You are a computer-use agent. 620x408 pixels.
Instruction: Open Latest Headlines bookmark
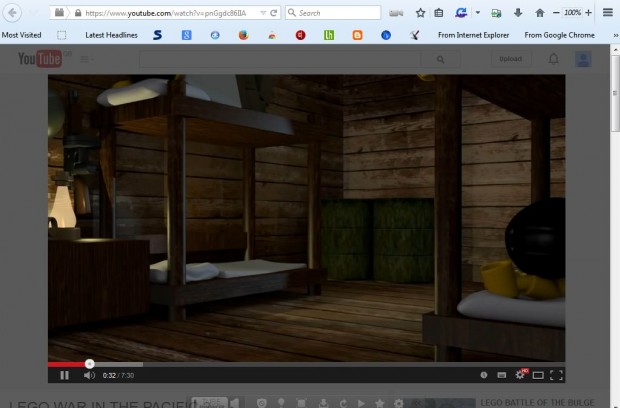pyautogui.click(x=111, y=35)
